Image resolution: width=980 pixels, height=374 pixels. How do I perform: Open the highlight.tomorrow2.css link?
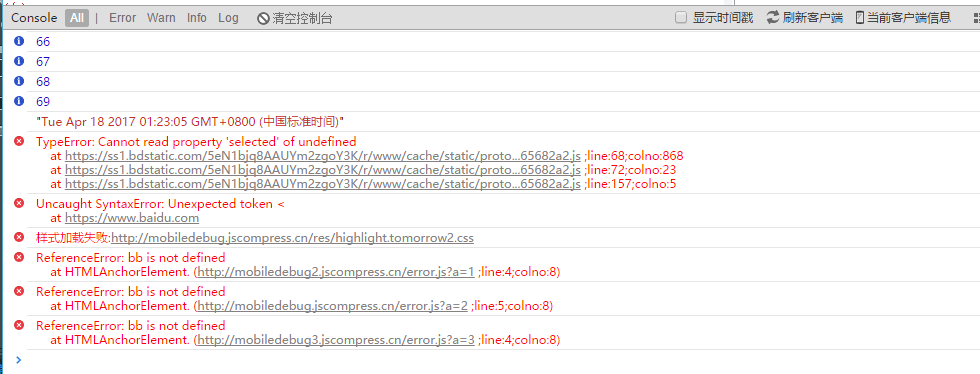click(292, 238)
